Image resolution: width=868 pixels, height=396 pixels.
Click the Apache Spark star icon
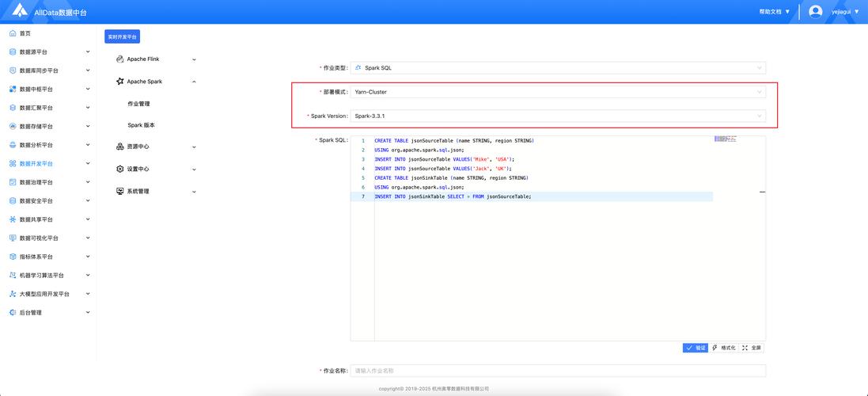[119, 81]
